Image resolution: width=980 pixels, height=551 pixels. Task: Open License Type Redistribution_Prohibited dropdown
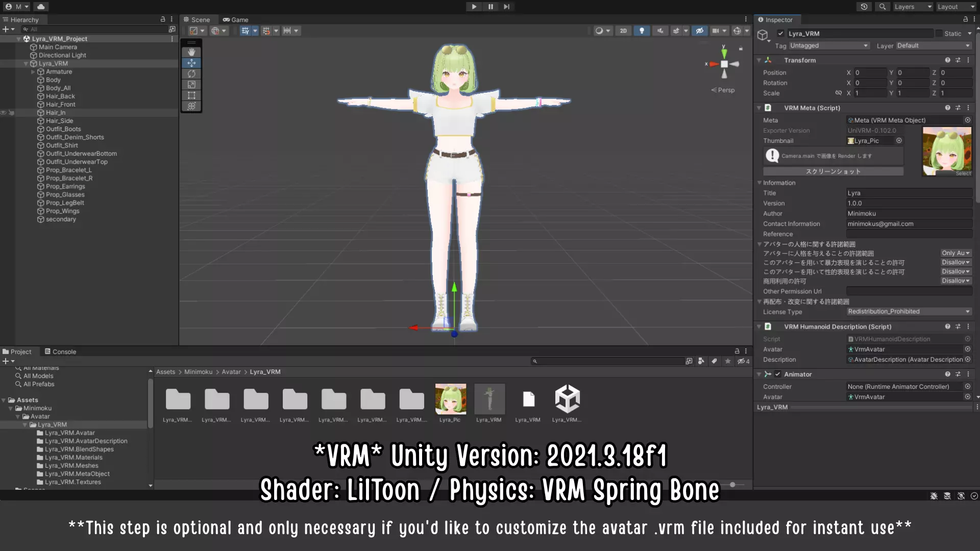click(909, 311)
